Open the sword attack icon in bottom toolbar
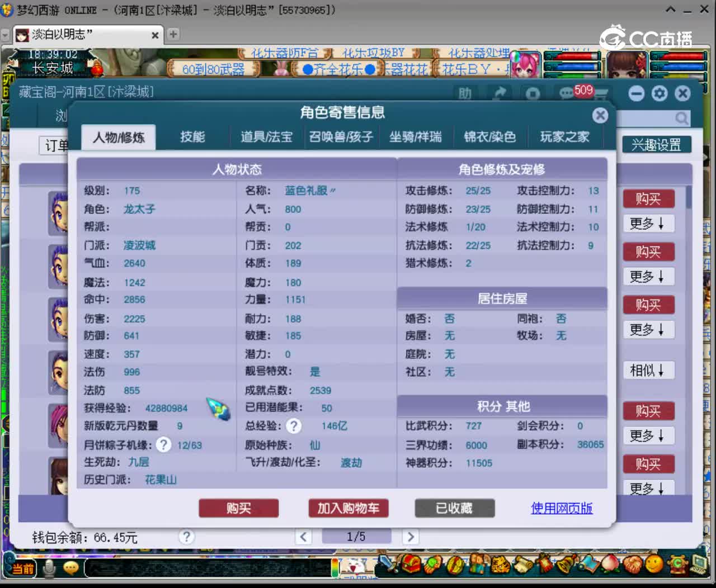This screenshot has height=588, width=716. pos(387,563)
